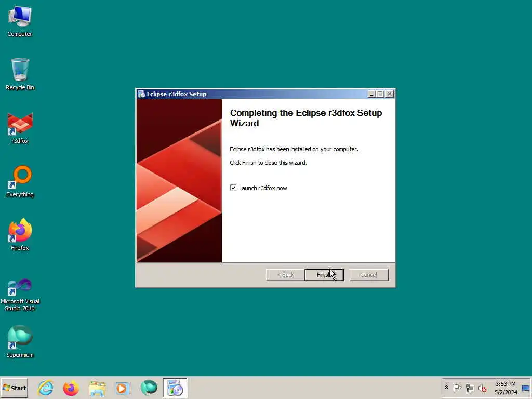Select the Supermium desktop shortcut
The height and width of the screenshot is (399, 532).
[x=20, y=342]
